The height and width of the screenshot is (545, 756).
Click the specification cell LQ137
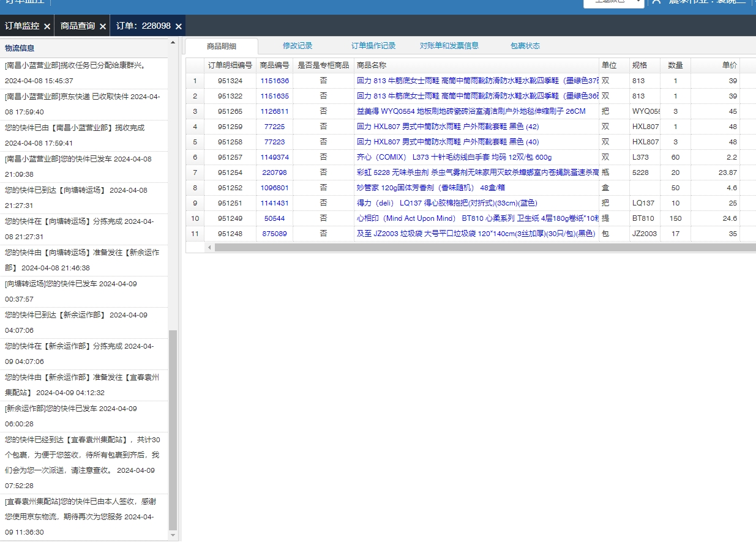[645, 203]
